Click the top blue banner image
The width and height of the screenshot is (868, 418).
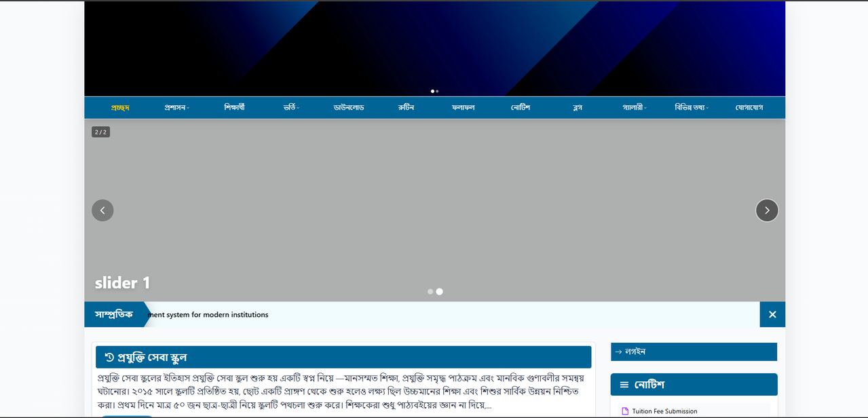(x=434, y=48)
